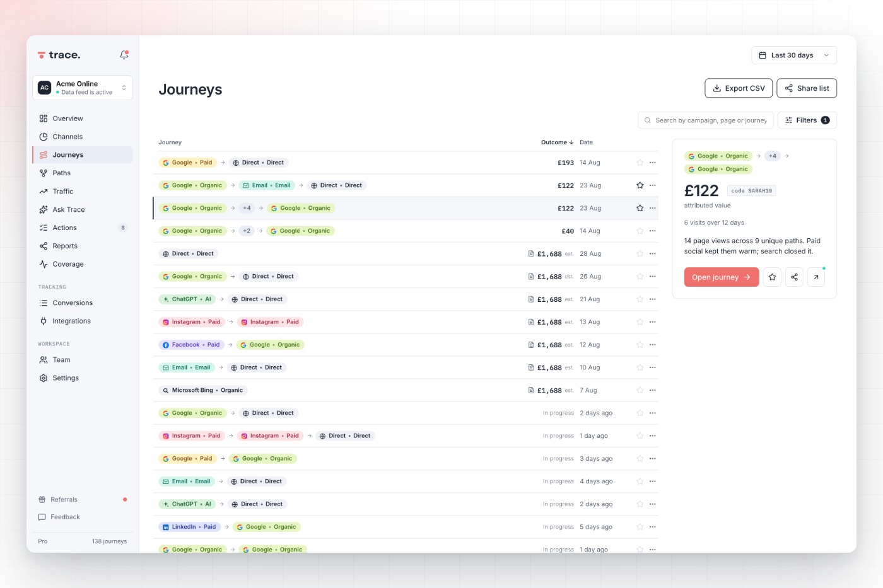
Task: Open options for the £40 journey row
Action: 653,231
